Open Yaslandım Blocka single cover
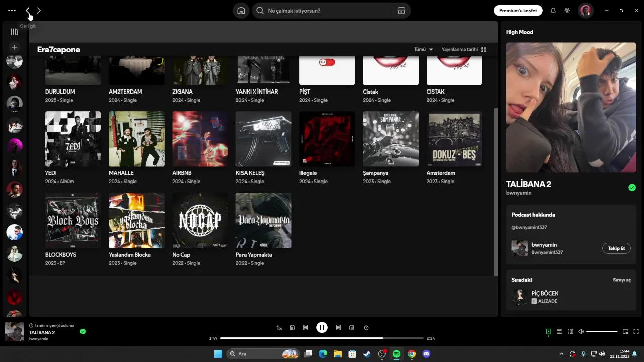 [136, 220]
